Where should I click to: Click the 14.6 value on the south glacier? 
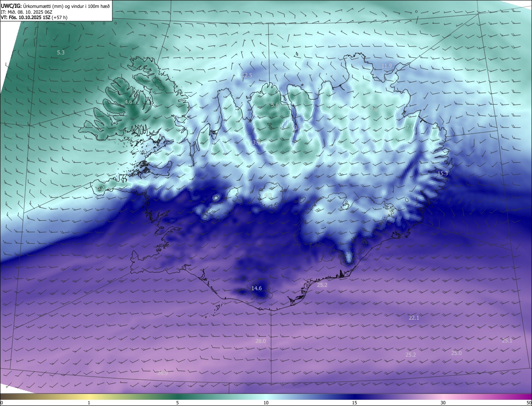[x=257, y=288]
